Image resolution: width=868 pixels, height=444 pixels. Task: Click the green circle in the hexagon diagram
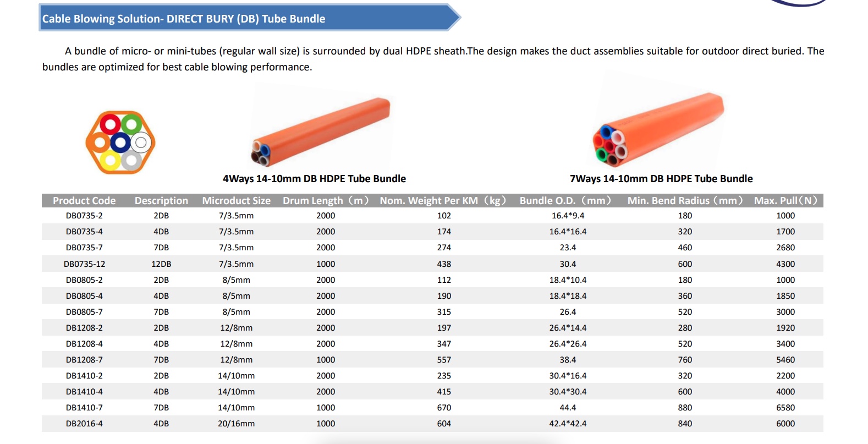[x=131, y=124]
